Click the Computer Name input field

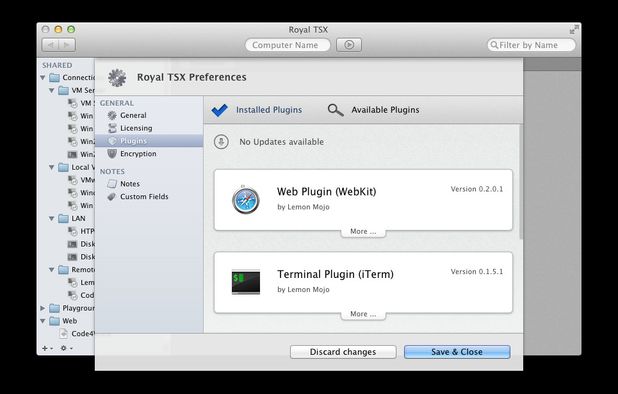coord(287,45)
